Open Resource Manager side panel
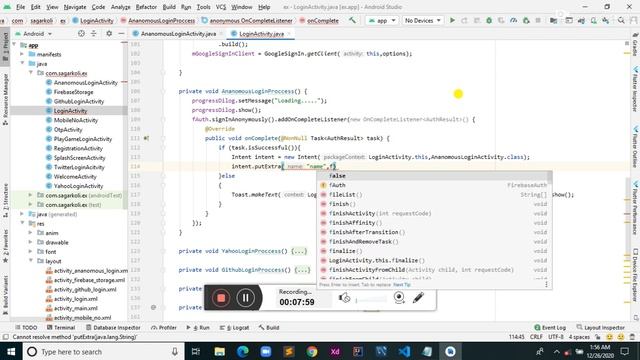Screen dimensions: 640x360 point(5,98)
